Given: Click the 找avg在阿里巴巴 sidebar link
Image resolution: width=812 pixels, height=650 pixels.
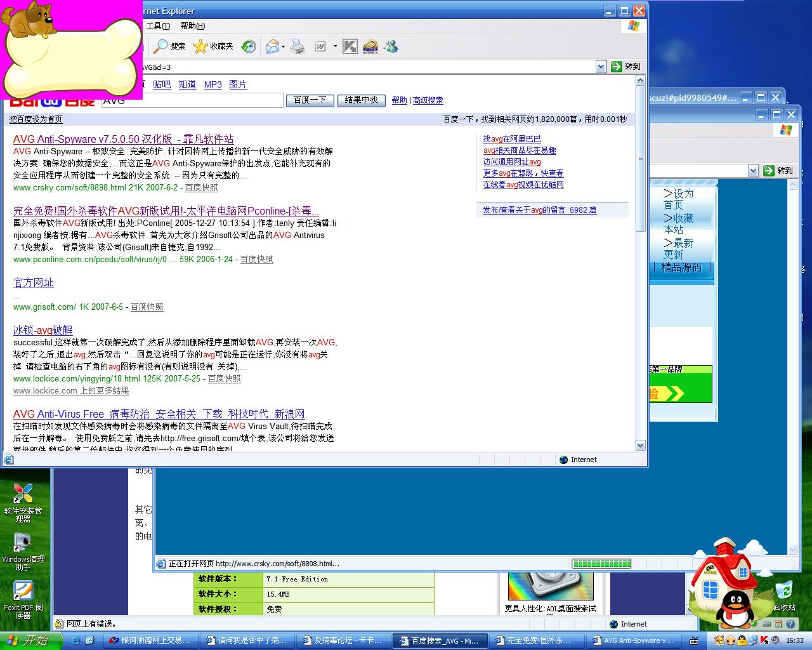Looking at the screenshot, I should click(x=512, y=139).
